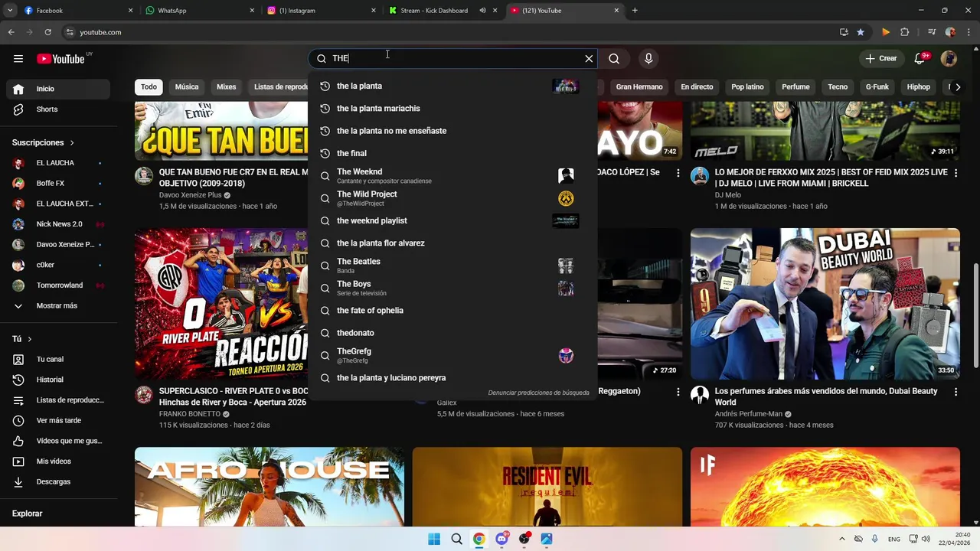
Task: Open Windows taskbar search
Action: (456, 539)
